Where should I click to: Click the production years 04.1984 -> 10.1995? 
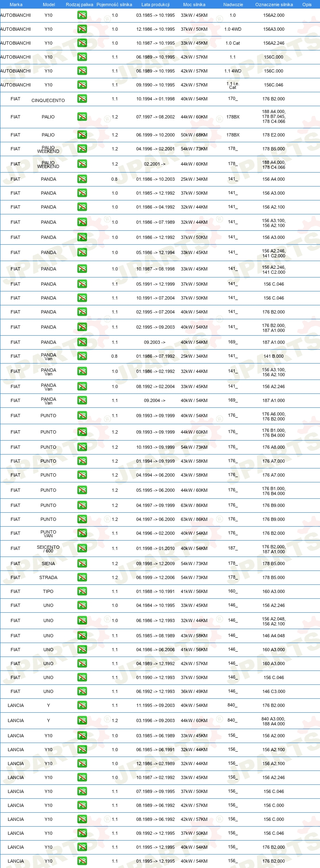pyautogui.click(x=155, y=605)
